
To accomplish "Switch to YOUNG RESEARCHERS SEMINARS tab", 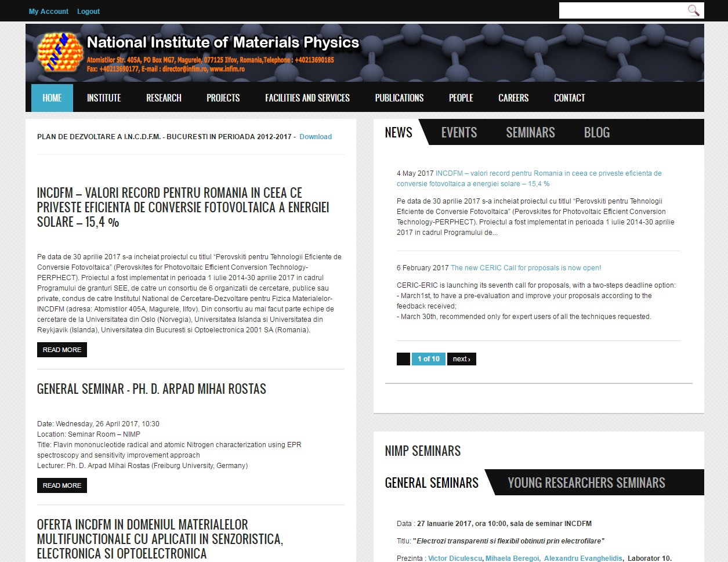I will point(586,483).
